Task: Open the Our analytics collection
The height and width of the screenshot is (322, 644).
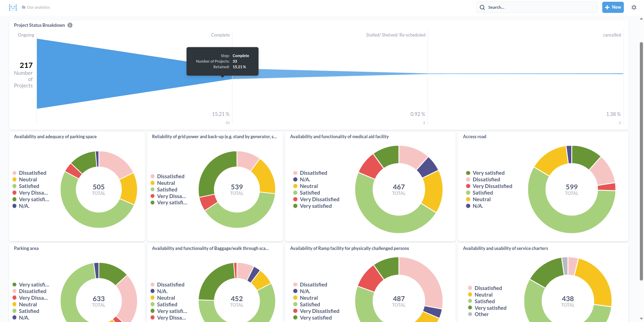Action: click(x=38, y=7)
